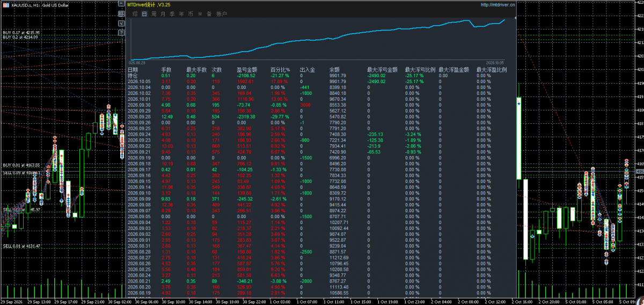
Task: Click the chart window icon beside XAUUSD.s title
Action: pos(6,5)
